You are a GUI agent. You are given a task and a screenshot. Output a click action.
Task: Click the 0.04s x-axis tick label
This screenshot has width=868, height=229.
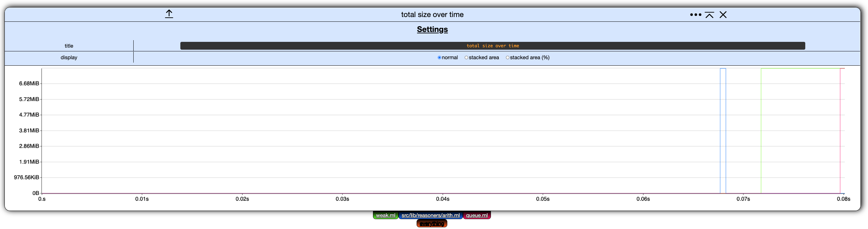tap(443, 199)
